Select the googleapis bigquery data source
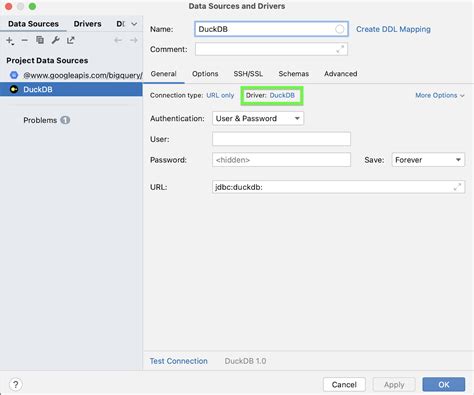This screenshot has width=474, height=395. [71, 75]
